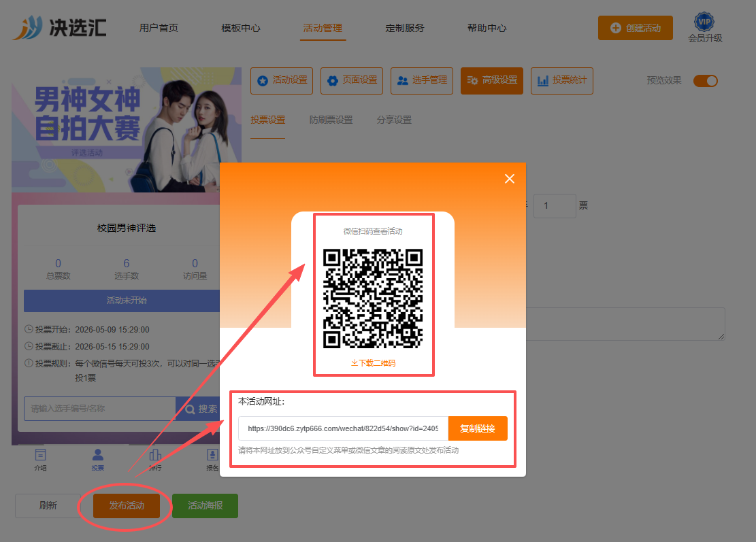Close the QR code popup
Screen dimensions: 756x542
(509, 179)
